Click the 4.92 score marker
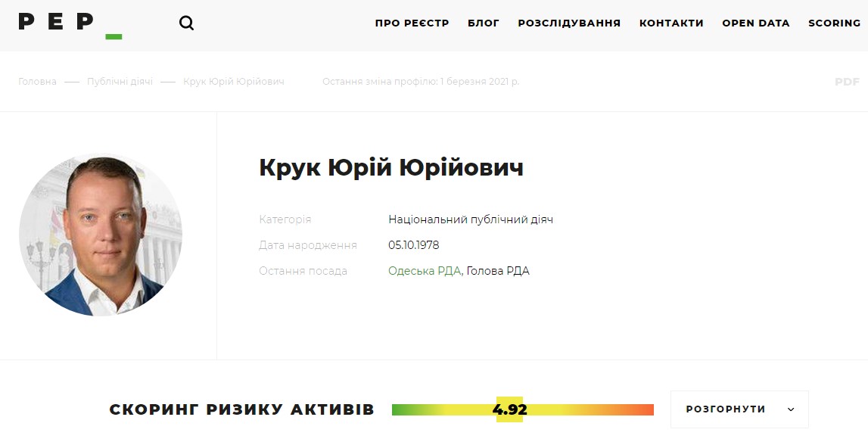Viewport: 868px width, 445px height. point(509,410)
